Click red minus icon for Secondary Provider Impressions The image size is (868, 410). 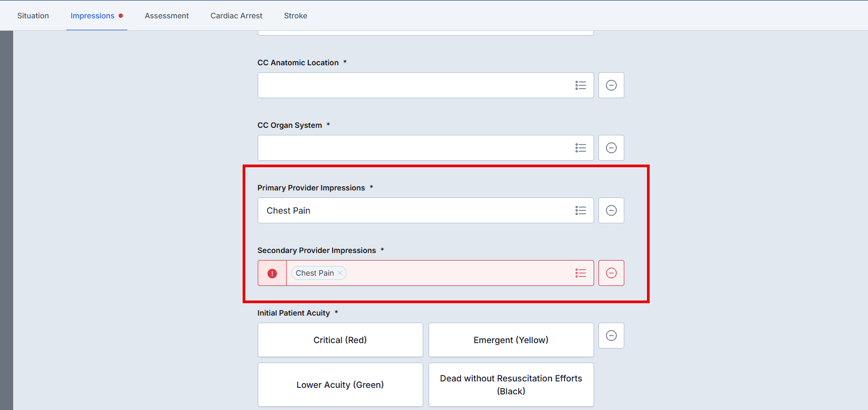[611, 273]
